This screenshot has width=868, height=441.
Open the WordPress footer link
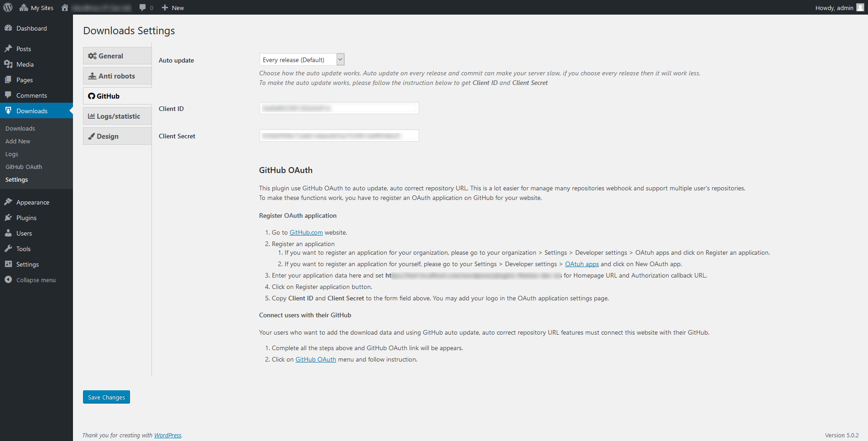point(167,435)
